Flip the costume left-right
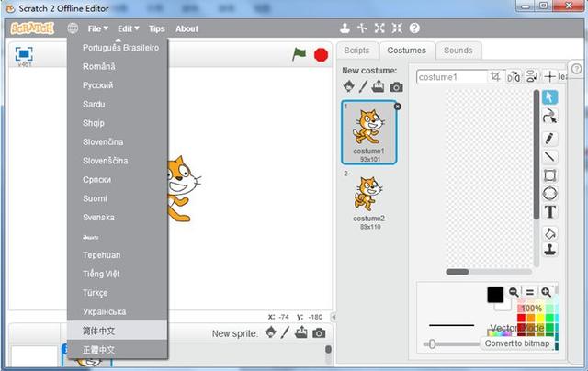The width and height of the screenshot is (588, 371). pos(514,77)
